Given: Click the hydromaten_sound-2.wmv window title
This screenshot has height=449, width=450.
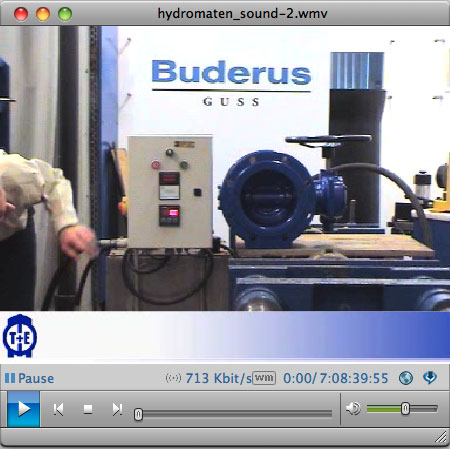Looking at the screenshot, I should [242, 13].
